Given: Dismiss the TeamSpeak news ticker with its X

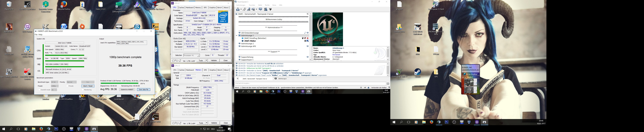Looking at the screenshot, I should point(361,88).
